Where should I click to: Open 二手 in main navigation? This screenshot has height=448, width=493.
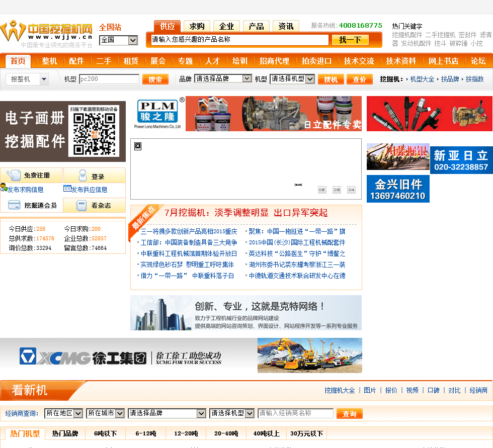(104, 61)
